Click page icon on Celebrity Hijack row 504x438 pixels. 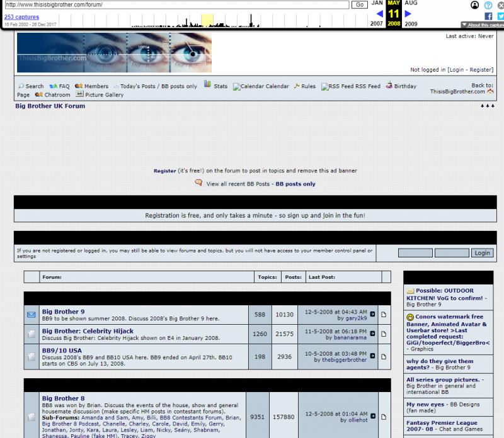383,334
